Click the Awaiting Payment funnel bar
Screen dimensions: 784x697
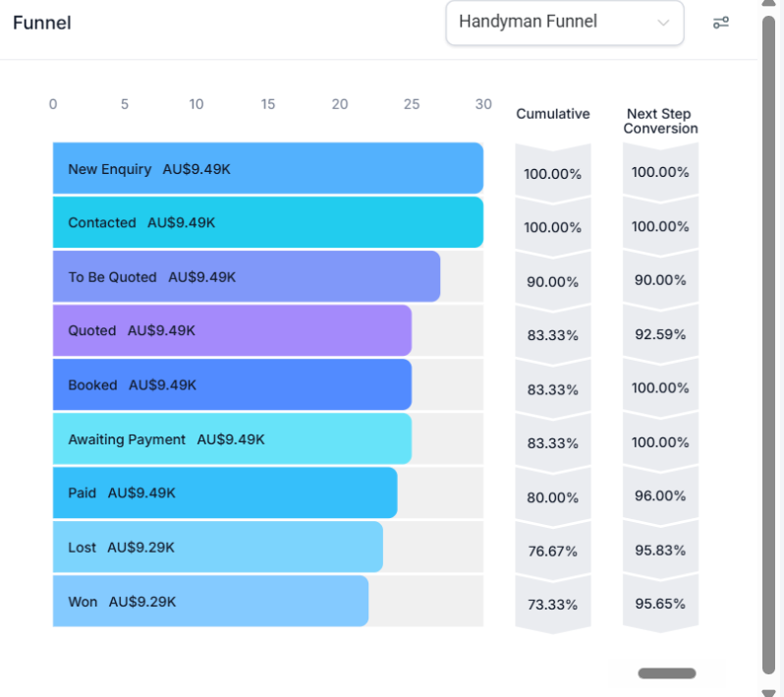pyautogui.click(x=233, y=438)
